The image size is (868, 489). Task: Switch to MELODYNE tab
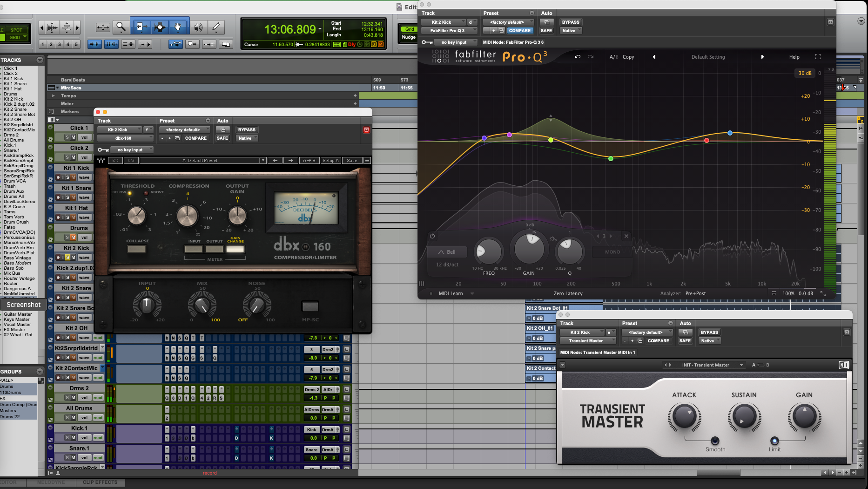coord(51,482)
